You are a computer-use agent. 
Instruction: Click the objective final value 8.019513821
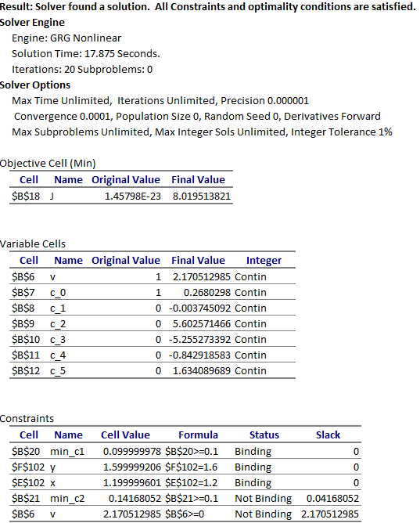[x=202, y=196]
